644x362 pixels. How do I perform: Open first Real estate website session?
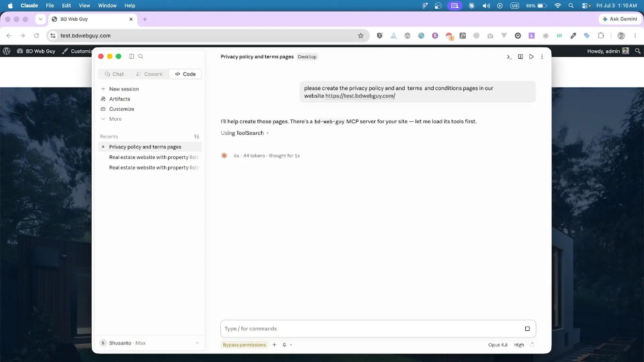pyautogui.click(x=150, y=157)
